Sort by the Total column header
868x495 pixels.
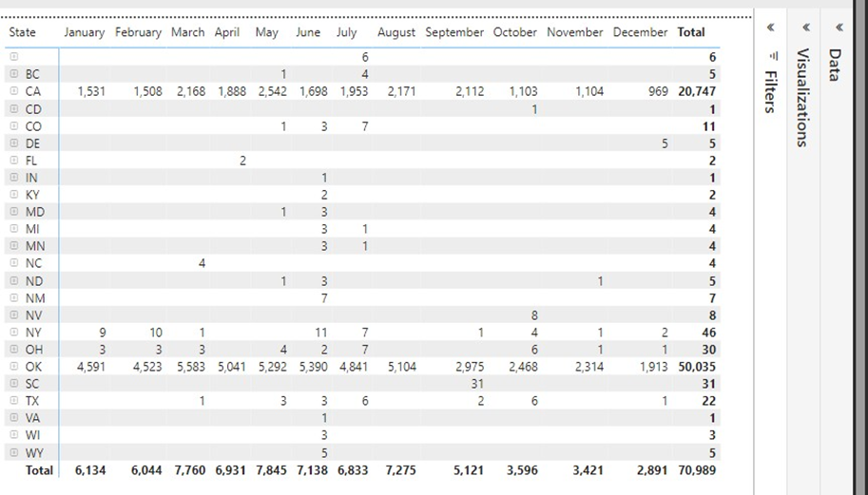pos(691,32)
